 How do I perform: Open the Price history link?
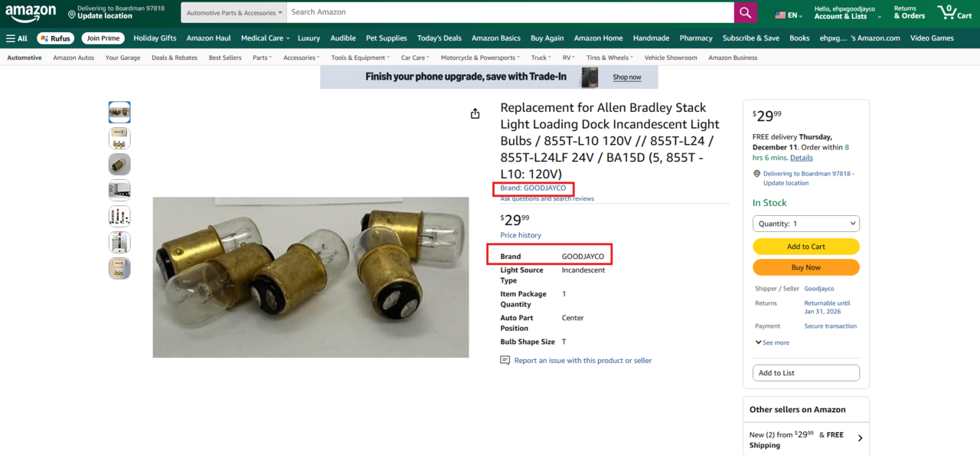point(521,235)
